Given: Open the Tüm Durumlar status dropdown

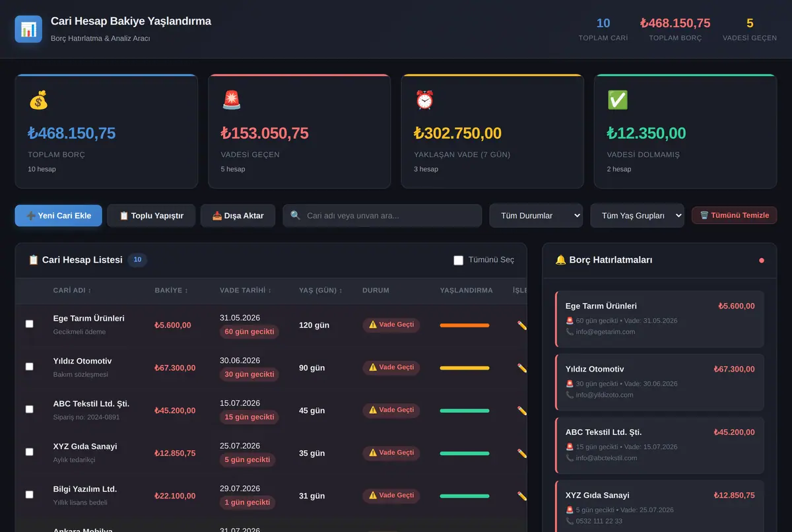Looking at the screenshot, I should point(536,215).
